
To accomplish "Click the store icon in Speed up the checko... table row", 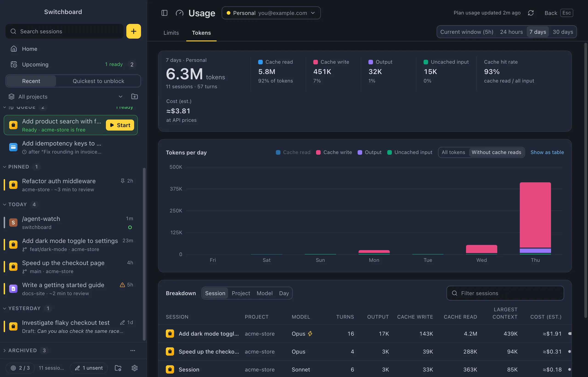I will tap(170, 351).
